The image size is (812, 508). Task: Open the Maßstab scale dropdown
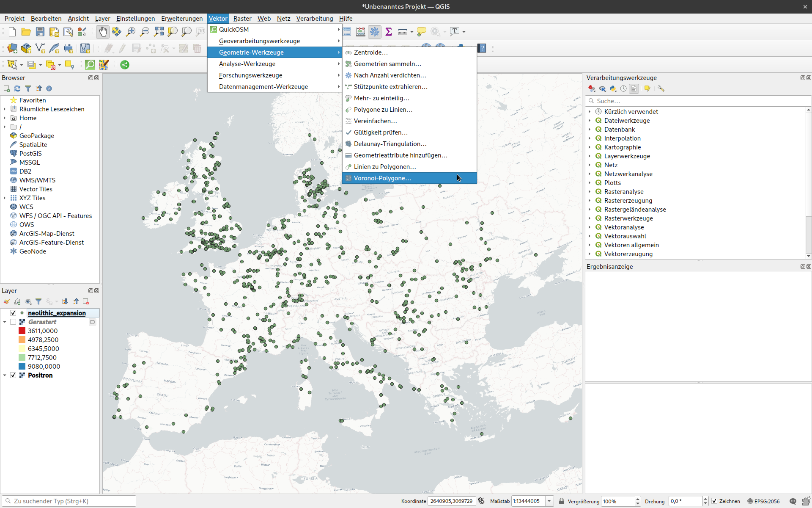coord(549,501)
